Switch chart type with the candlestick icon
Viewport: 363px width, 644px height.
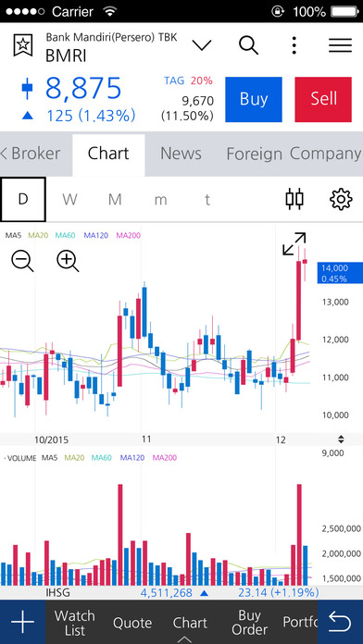pos(294,199)
